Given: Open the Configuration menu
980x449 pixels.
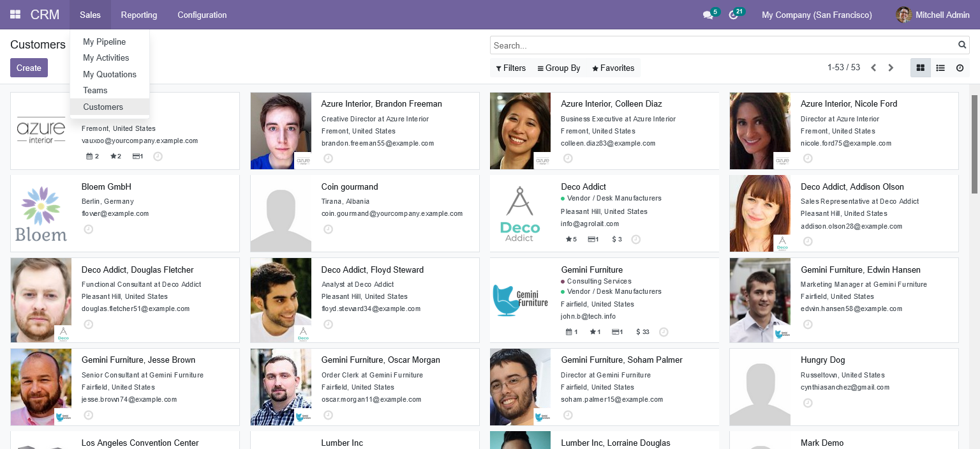Looking at the screenshot, I should (x=202, y=15).
